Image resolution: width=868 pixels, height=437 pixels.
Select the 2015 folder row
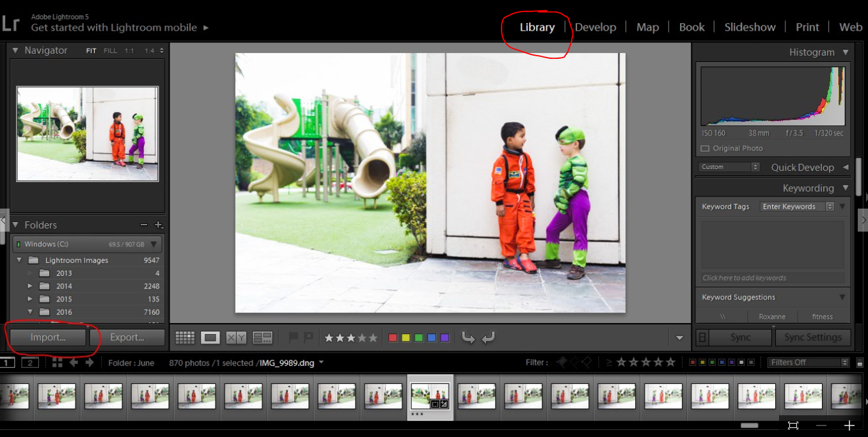(88, 299)
